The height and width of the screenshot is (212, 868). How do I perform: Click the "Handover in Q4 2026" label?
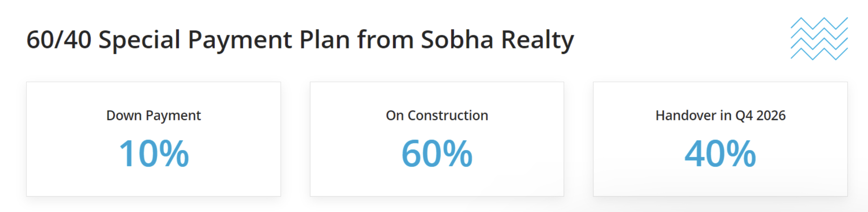click(720, 116)
